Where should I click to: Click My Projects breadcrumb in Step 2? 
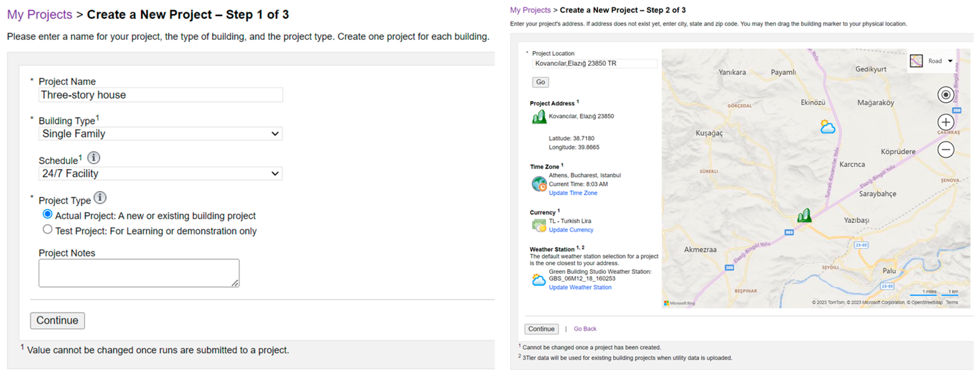pos(530,10)
